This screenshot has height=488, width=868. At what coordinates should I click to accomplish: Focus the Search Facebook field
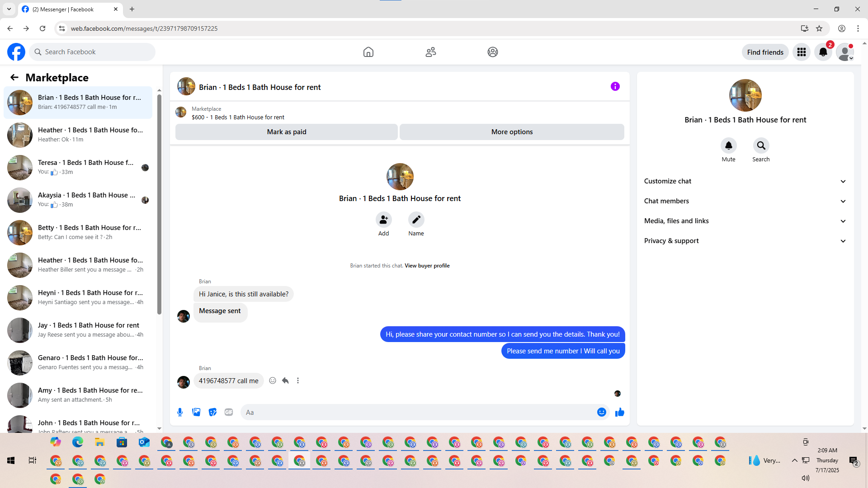92,52
